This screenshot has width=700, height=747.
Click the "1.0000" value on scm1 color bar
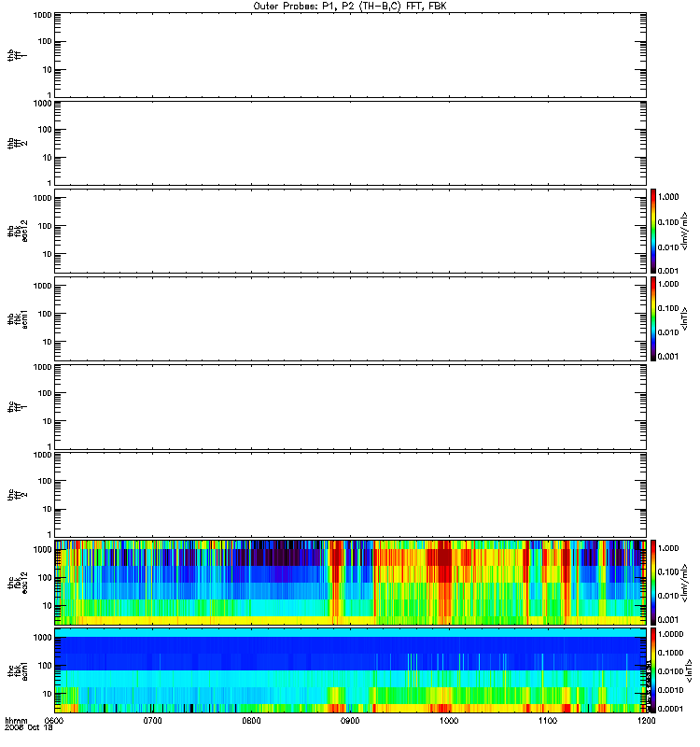click(x=670, y=634)
